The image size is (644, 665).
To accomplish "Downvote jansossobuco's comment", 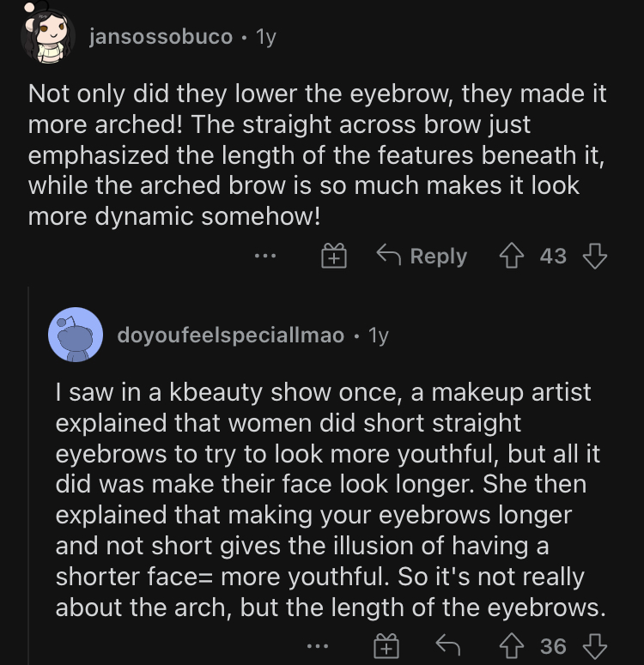I will tap(594, 256).
